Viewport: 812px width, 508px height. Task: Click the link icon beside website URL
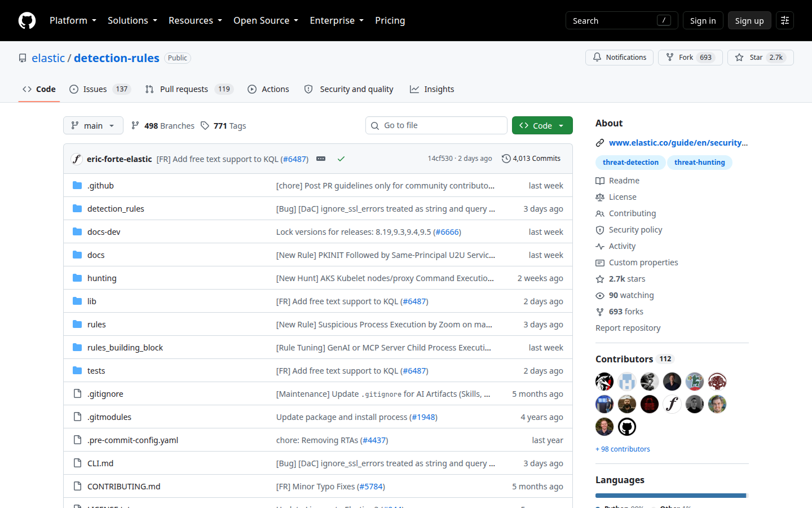pos(600,143)
